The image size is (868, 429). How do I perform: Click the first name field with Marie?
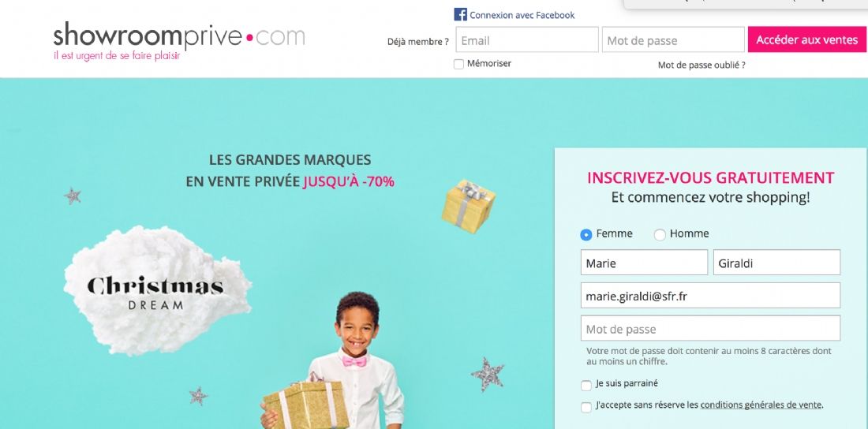644,263
